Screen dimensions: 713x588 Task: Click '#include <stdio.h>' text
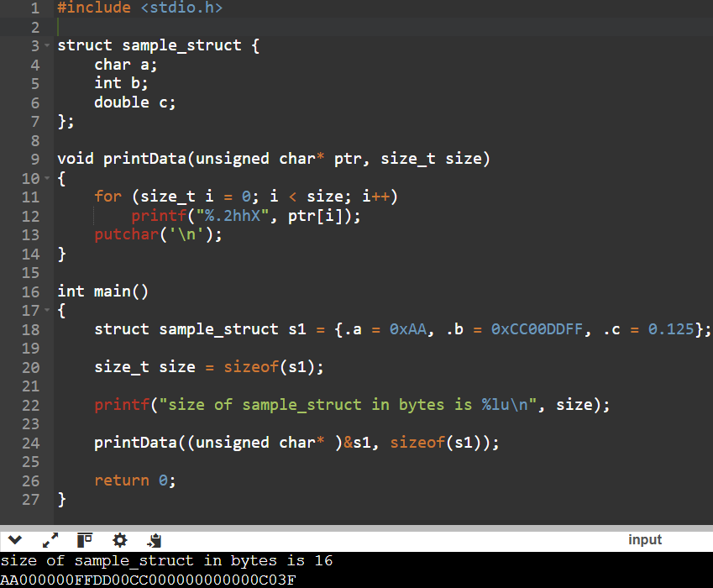point(140,8)
